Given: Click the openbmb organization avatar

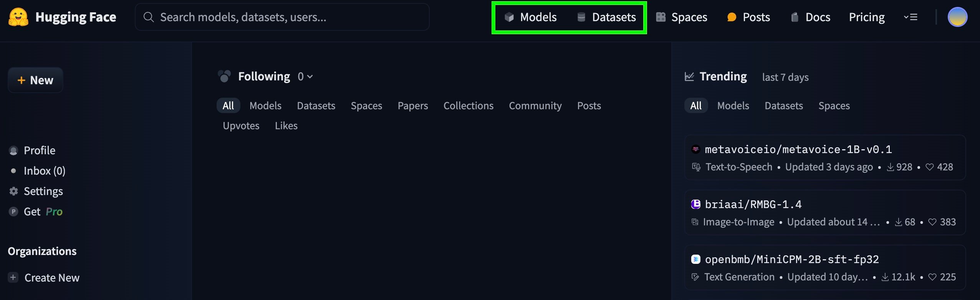Looking at the screenshot, I should pyautogui.click(x=696, y=259).
